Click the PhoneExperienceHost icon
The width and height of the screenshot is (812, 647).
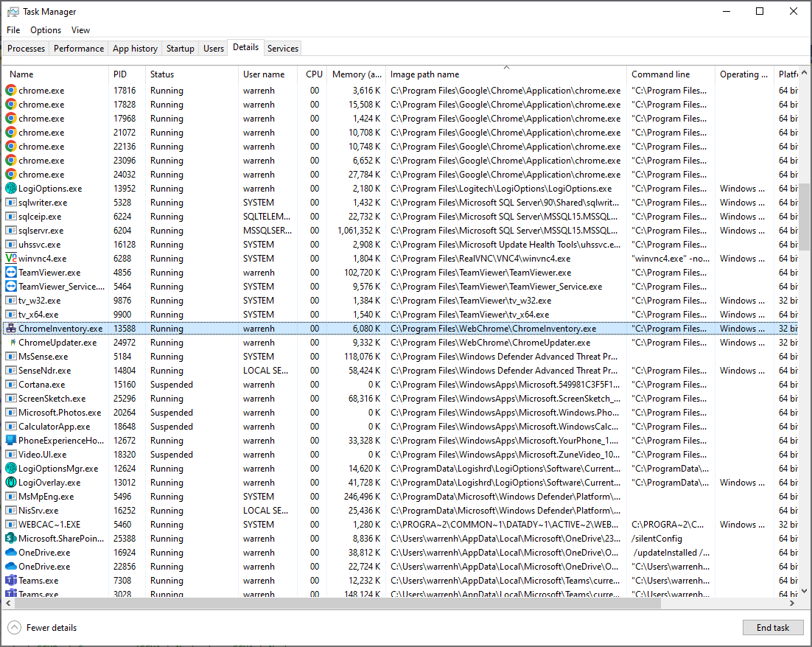[x=11, y=441]
